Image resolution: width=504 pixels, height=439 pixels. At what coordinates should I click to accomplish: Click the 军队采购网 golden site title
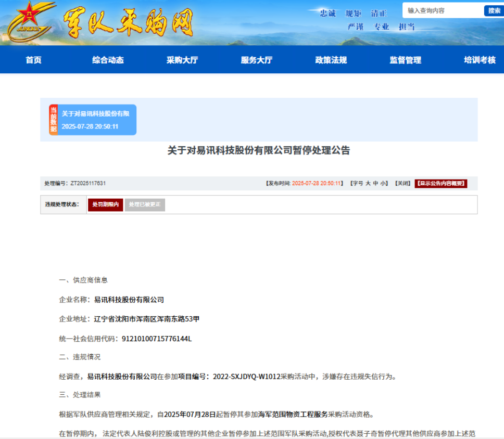pyautogui.click(x=129, y=22)
